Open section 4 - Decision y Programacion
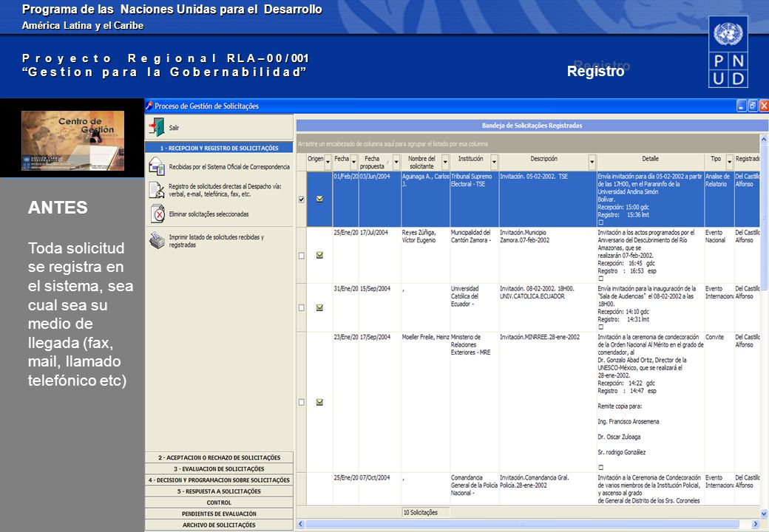Viewport: 769px width, 532px height. click(219, 480)
